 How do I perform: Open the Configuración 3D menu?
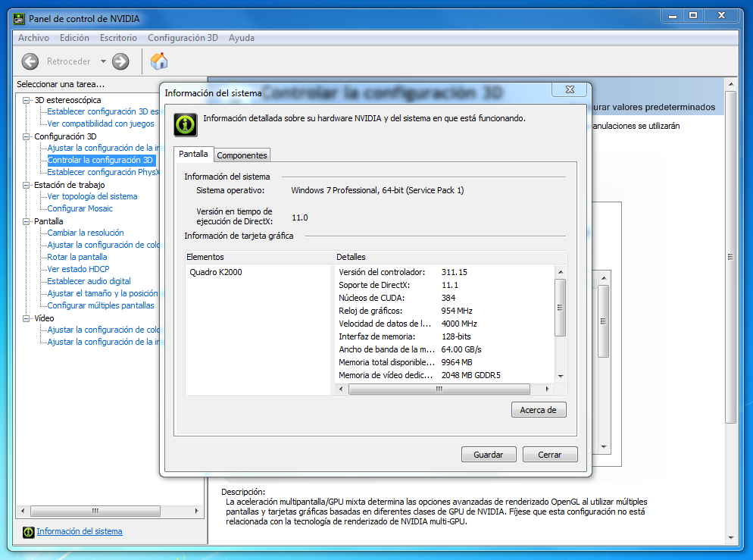coord(183,38)
